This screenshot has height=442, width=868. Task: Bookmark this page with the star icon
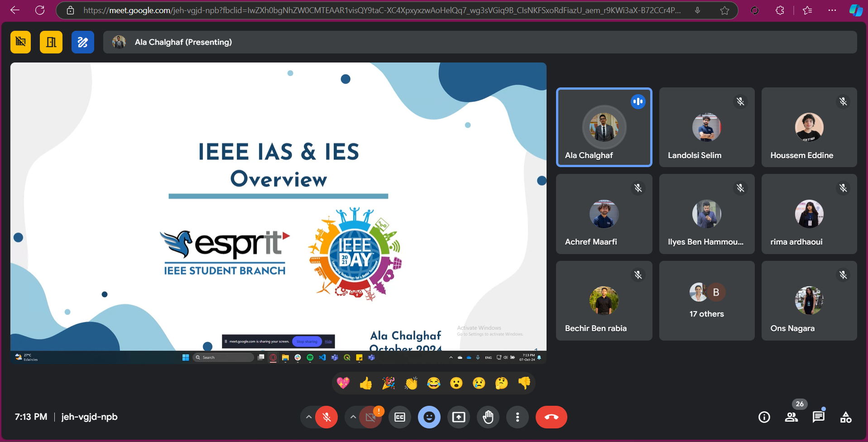tap(724, 10)
